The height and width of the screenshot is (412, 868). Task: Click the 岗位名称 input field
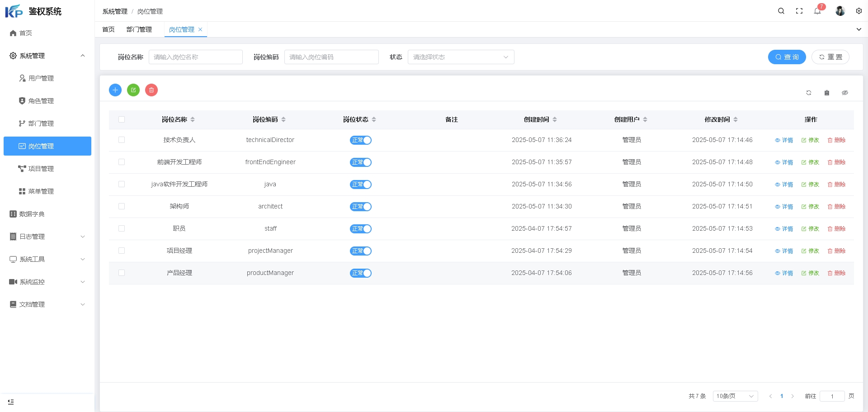click(x=195, y=57)
